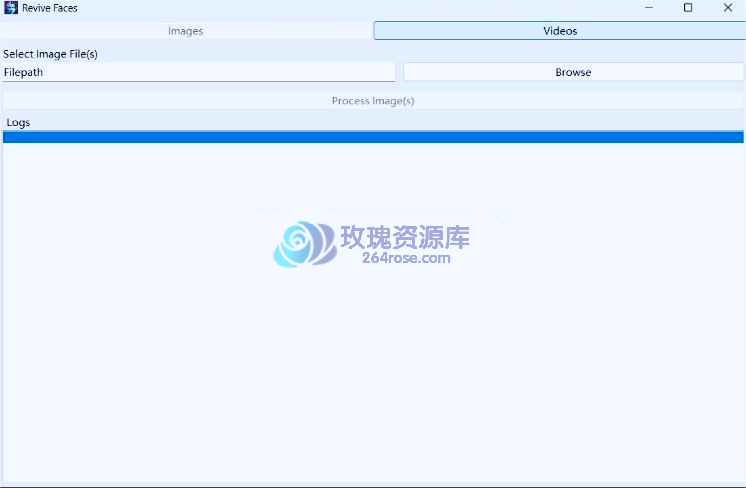Open the Browse file dialog
Screen dimensions: 746x488
tap(573, 72)
